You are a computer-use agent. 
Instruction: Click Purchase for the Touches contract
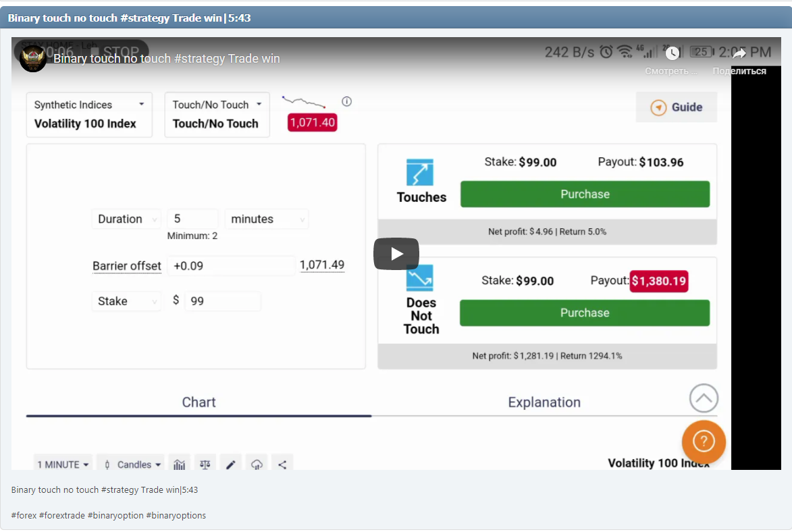click(585, 194)
